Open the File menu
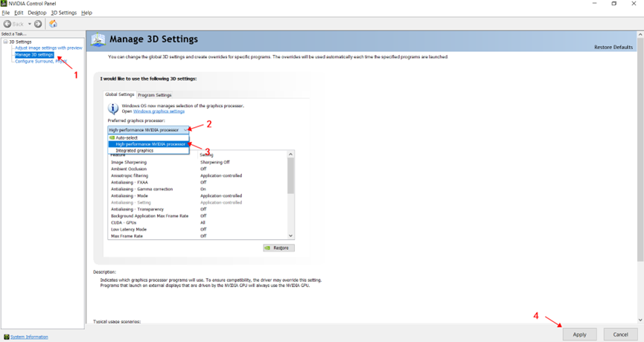644x342 pixels. click(6, 13)
